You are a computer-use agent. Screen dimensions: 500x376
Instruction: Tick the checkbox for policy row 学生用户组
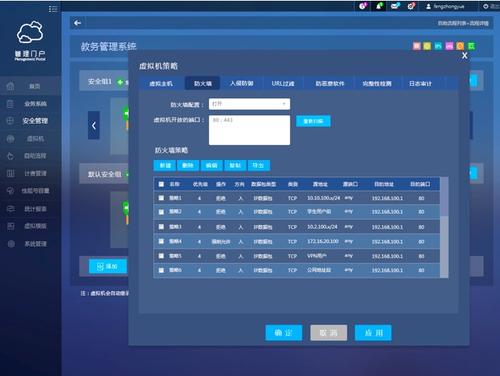[161, 212]
